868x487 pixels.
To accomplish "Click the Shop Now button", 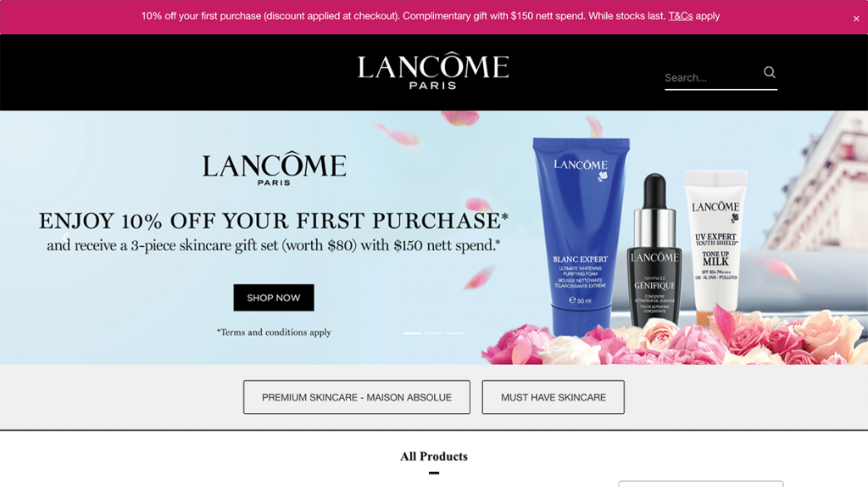I will (x=274, y=298).
